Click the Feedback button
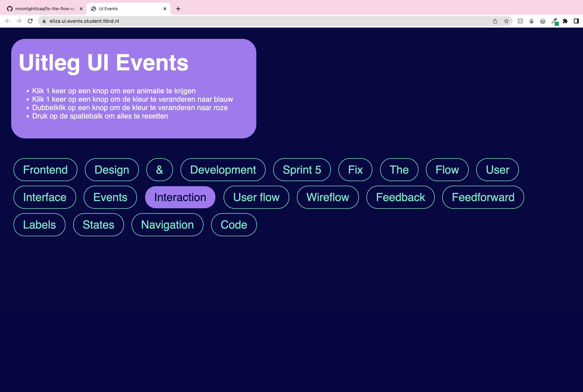This screenshot has height=392, width=583. 400,197
